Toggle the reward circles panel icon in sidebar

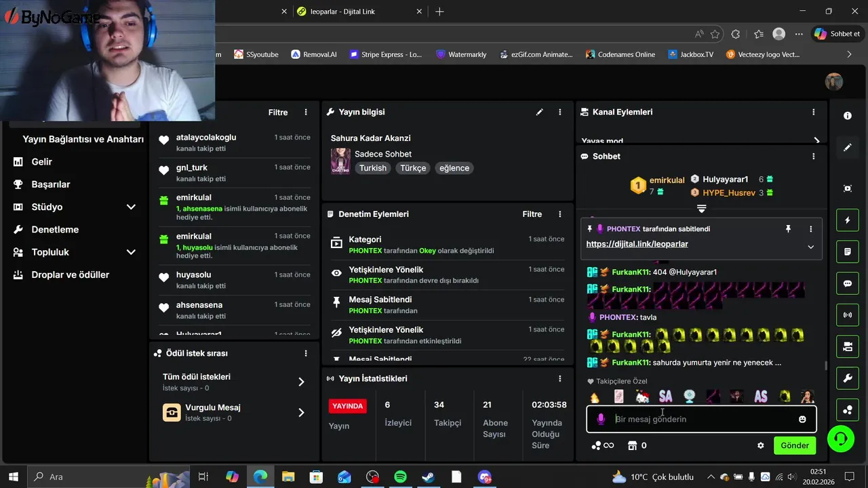coord(848,409)
